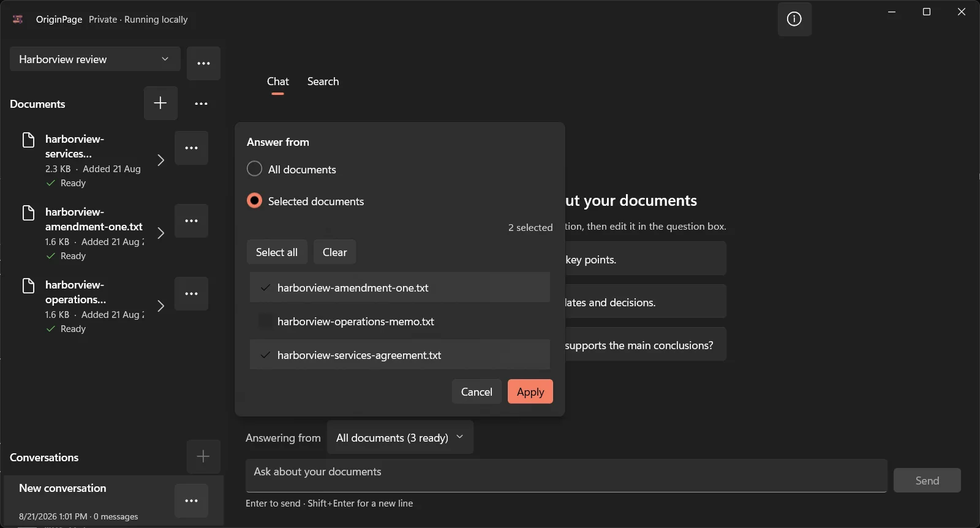Apply the selected documents filter
980x528 pixels.
pyautogui.click(x=530, y=391)
